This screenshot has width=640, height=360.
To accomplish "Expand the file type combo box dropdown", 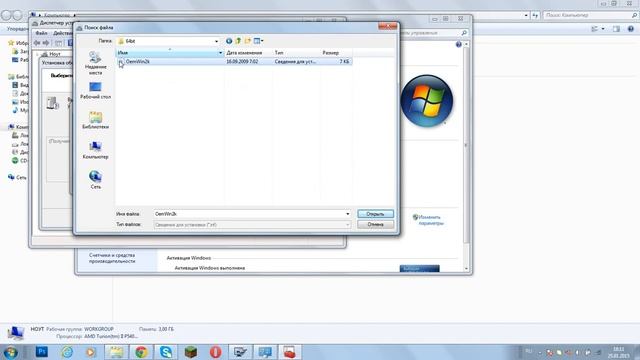I will [348, 224].
